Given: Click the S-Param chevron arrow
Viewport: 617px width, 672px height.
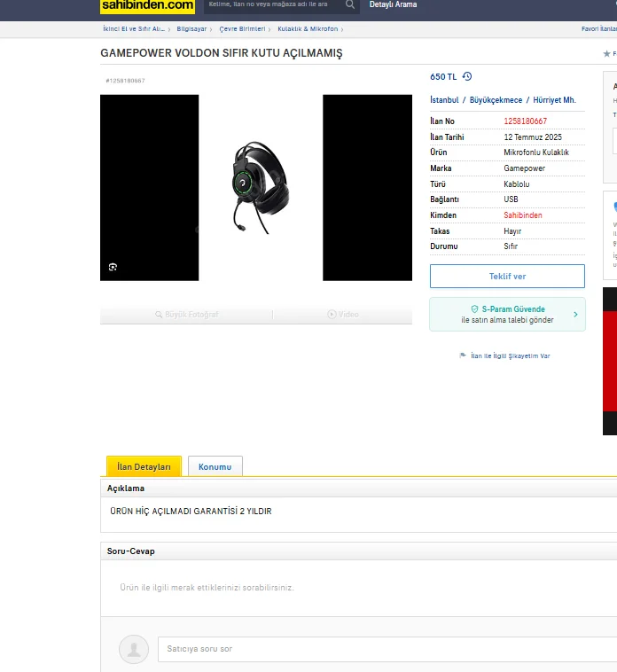Looking at the screenshot, I should click(575, 315).
